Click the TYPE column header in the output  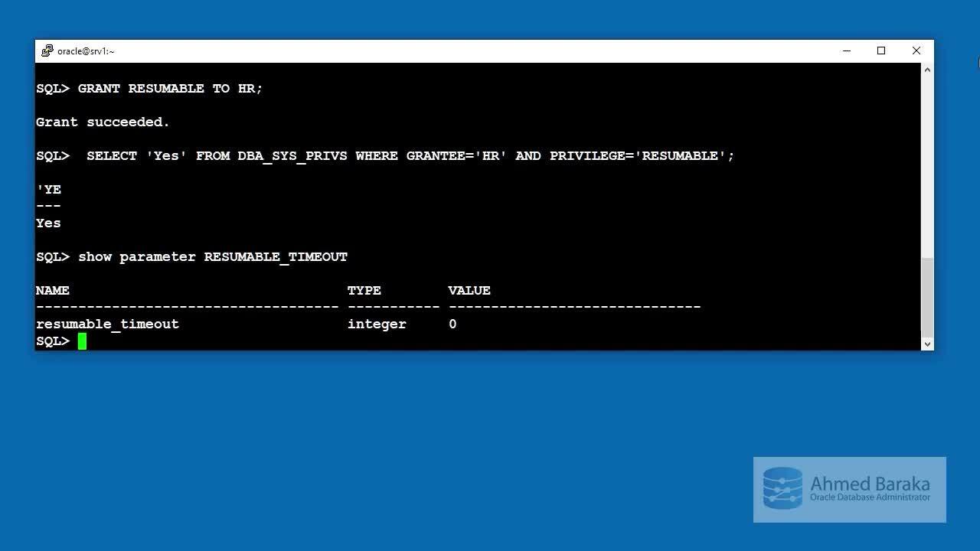click(x=364, y=291)
